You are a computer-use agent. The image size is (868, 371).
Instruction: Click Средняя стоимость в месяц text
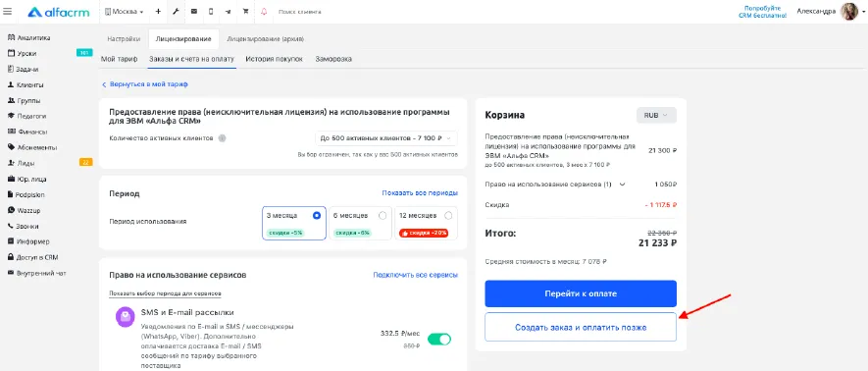click(545, 261)
